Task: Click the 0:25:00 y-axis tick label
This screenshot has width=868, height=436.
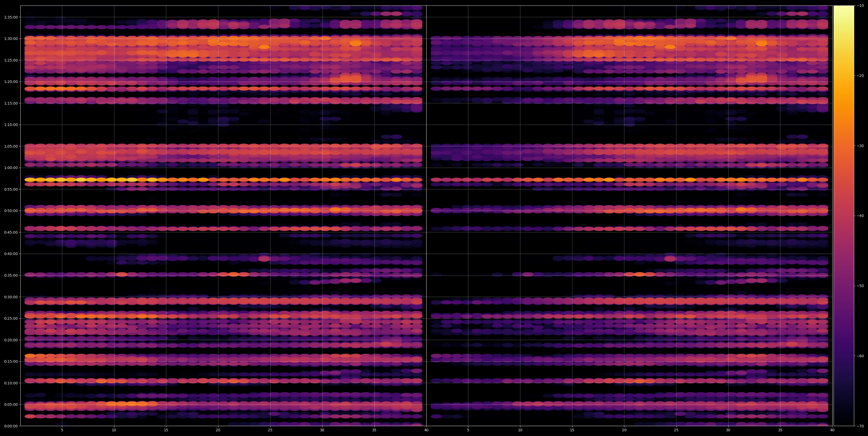Action: [x=11, y=318]
